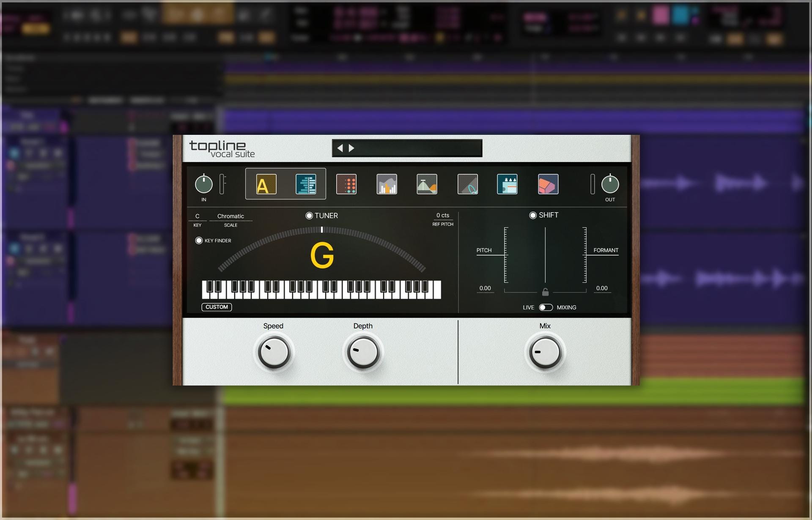Open the SCALE dropdown showing Chromatic
812x520 pixels.
point(231,216)
